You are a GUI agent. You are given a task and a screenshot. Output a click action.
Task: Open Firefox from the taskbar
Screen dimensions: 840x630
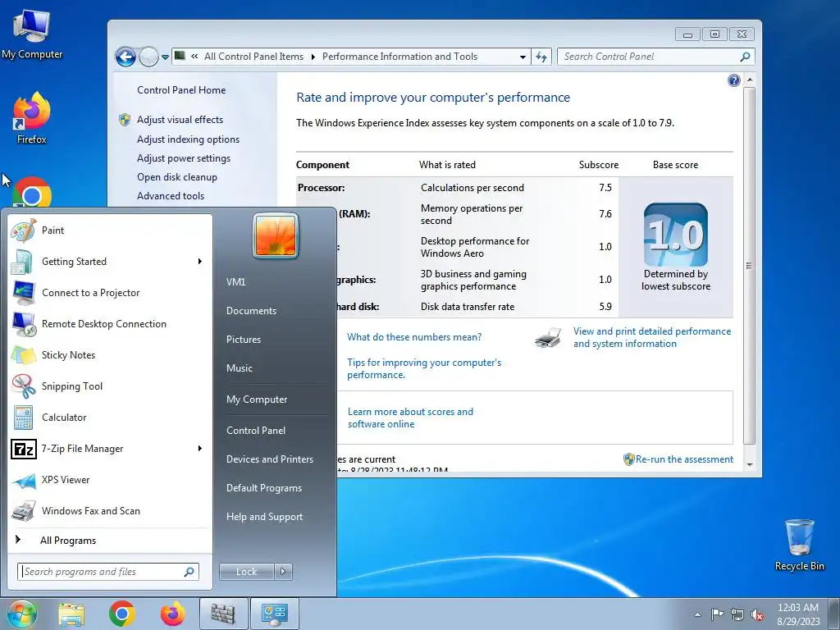tap(172, 614)
